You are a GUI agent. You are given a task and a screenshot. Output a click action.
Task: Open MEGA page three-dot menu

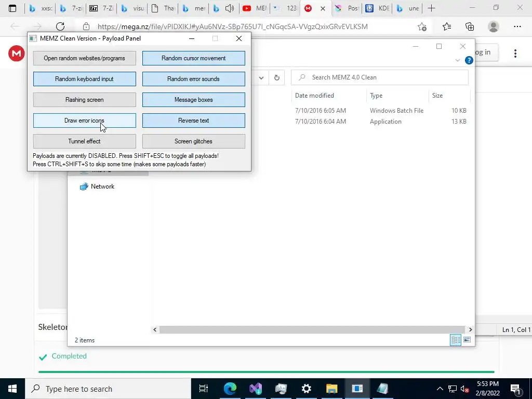coord(515,54)
